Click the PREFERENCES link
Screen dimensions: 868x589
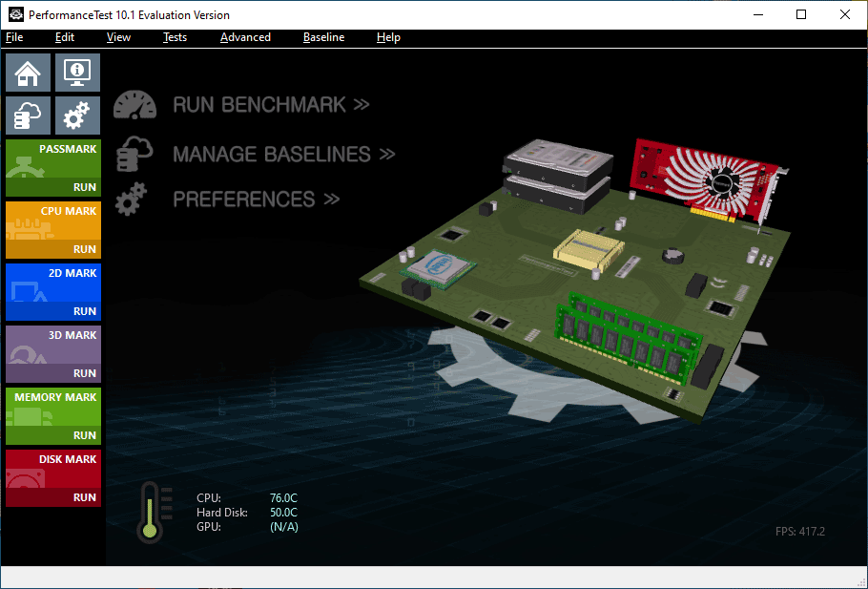click(257, 200)
